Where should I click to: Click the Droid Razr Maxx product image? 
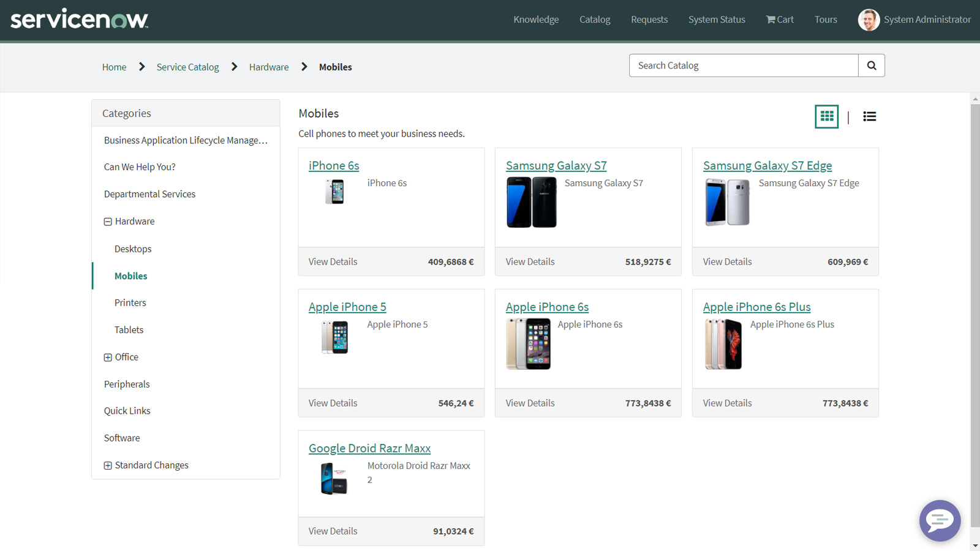click(334, 479)
